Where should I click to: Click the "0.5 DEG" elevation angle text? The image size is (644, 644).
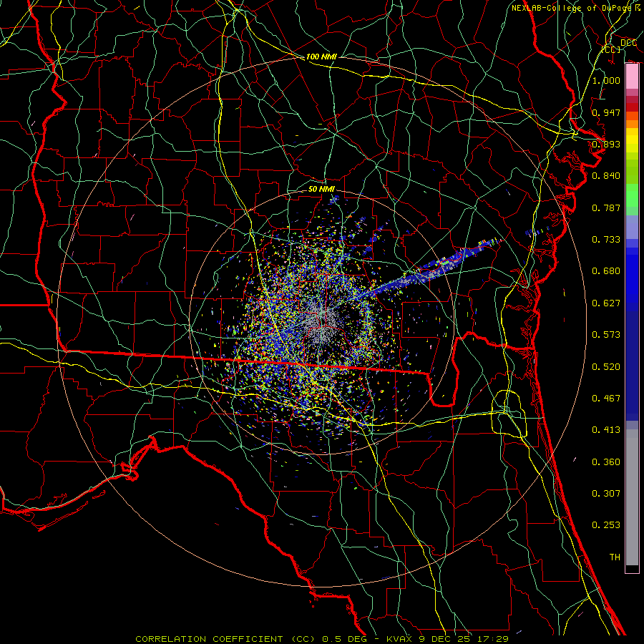click(343, 639)
